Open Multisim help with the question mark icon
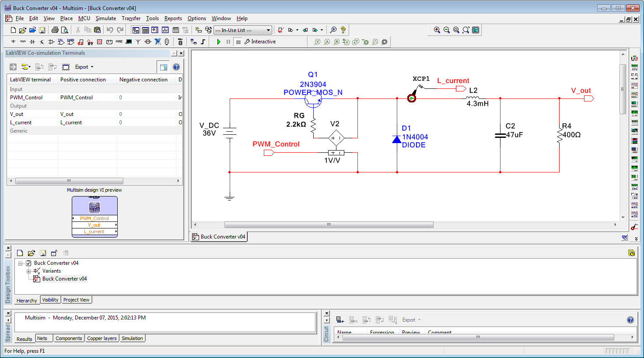Screen dimensions: 644x358 343,30
